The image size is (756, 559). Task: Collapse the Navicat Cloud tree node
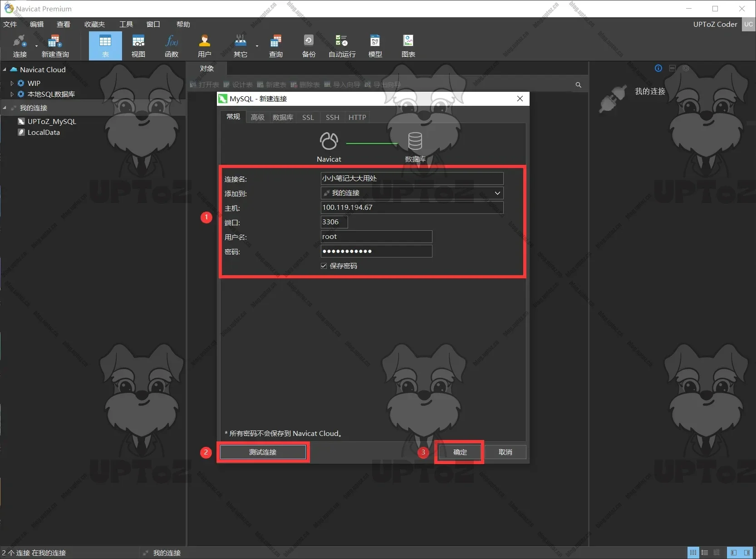coord(5,69)
